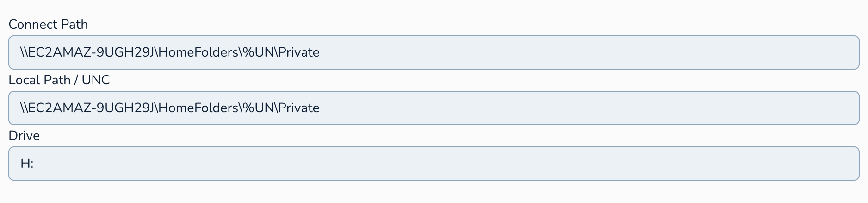Click the leading backslashes in Local Path

[24, 108]
